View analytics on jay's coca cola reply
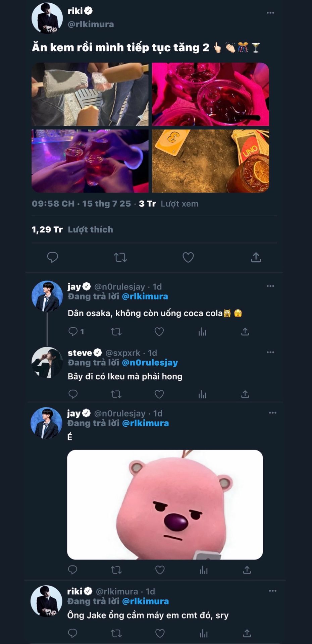This screenshot has width=312, height=644. coord(202,332)
